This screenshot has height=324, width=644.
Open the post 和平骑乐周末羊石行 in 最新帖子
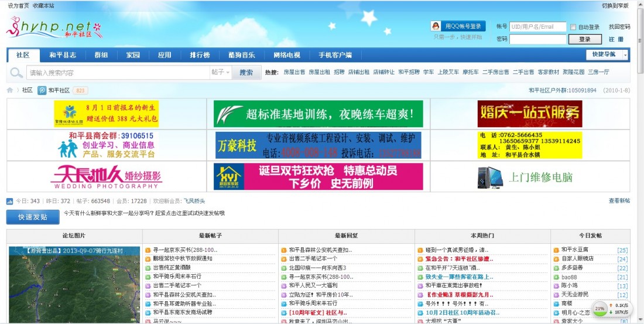(x=177, y=277)
